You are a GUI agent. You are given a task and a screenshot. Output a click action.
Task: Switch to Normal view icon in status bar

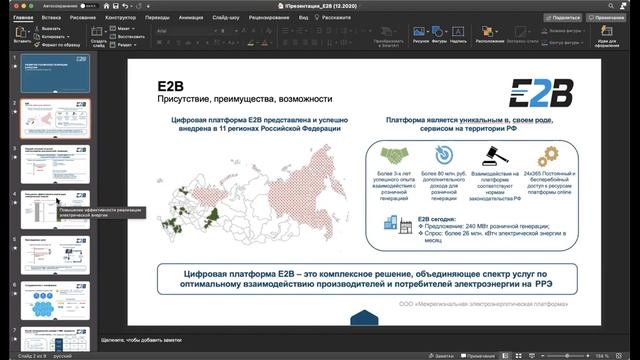[505, 356]
